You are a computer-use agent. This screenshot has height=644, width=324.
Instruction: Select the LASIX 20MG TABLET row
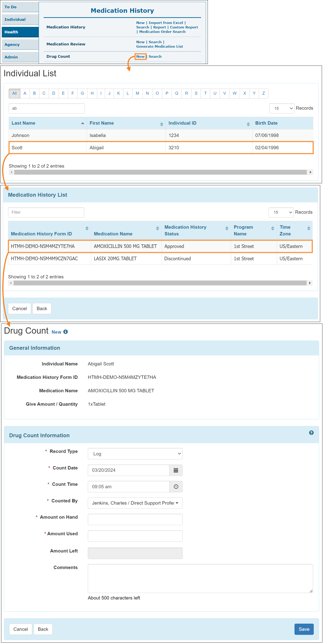(160, 259)
